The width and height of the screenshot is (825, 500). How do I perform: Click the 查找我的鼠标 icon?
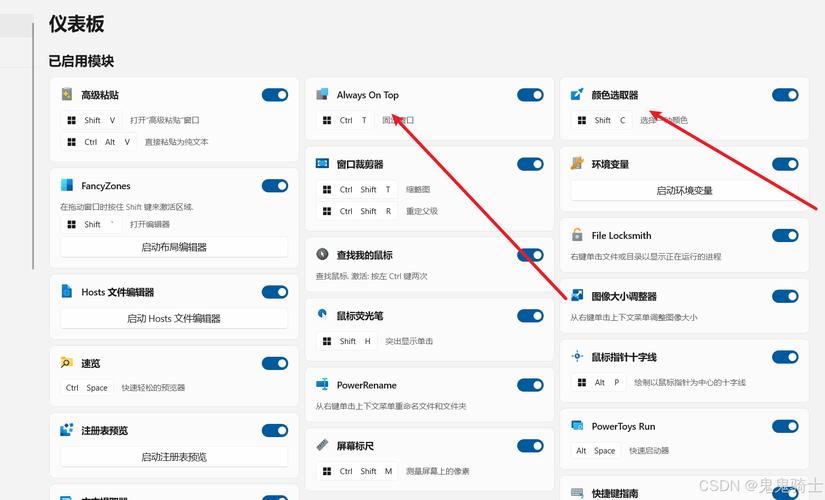click(x=322, y=254)
